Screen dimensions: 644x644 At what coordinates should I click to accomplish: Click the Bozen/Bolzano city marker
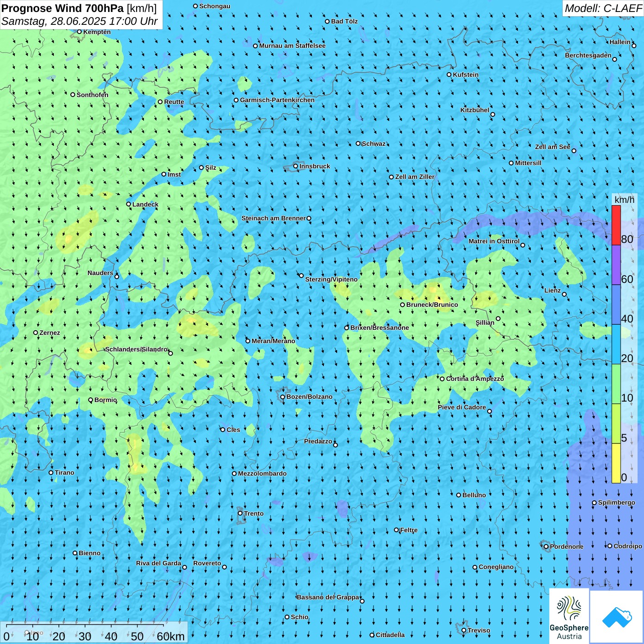282,397
